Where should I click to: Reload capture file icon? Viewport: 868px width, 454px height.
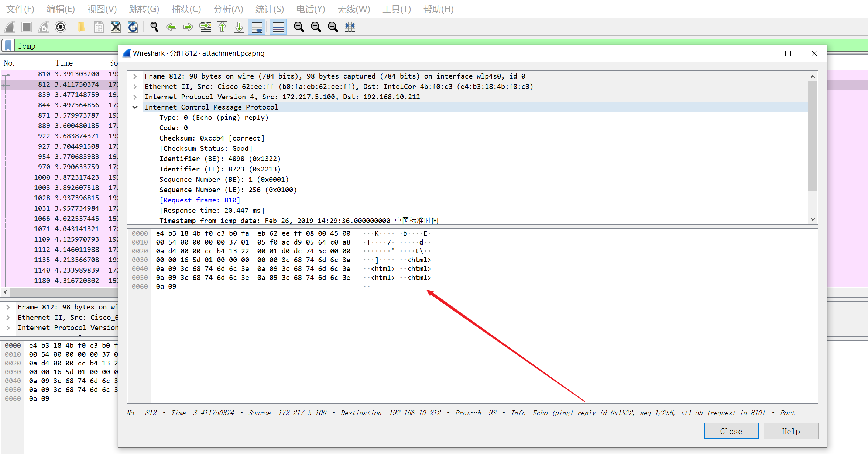(x=133, y=27)
